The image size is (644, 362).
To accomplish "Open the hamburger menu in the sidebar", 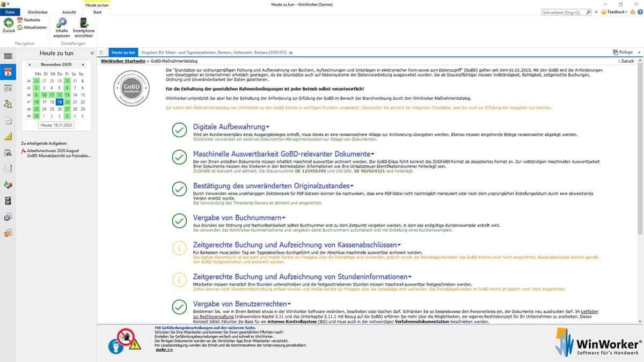I will (8, 56).
